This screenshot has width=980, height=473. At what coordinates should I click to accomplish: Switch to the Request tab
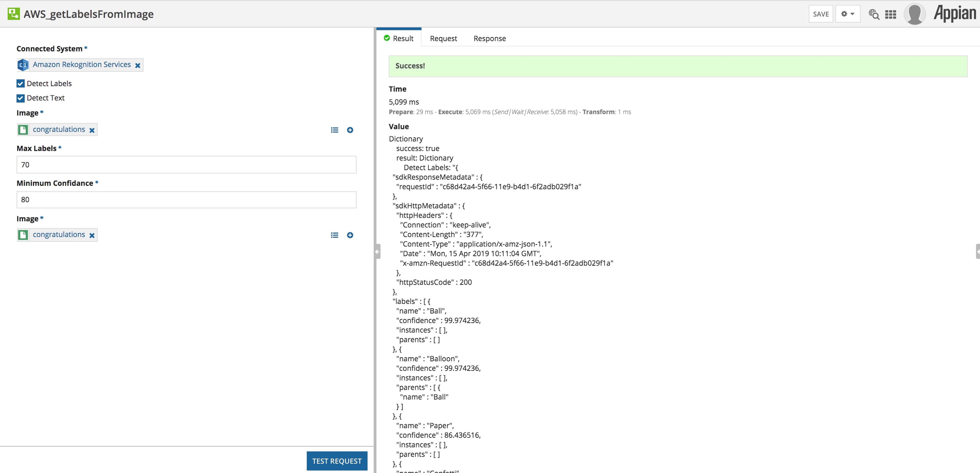tap(444, 39)
